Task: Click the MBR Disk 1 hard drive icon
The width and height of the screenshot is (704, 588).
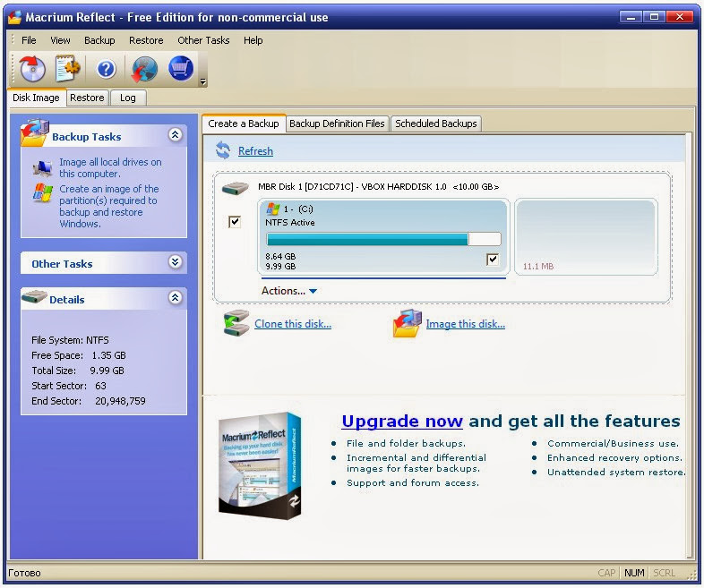Action: pyautogui.click(x=236, y=187)
